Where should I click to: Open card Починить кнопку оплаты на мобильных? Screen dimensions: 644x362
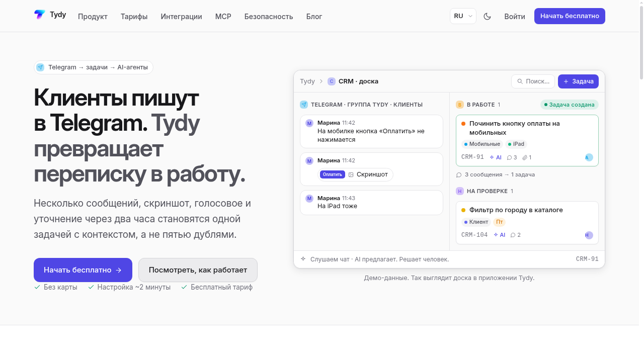coord(527,141)
